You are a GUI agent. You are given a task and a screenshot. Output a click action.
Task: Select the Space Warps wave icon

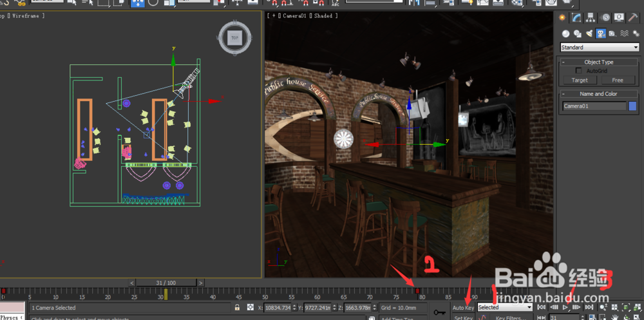624,33
